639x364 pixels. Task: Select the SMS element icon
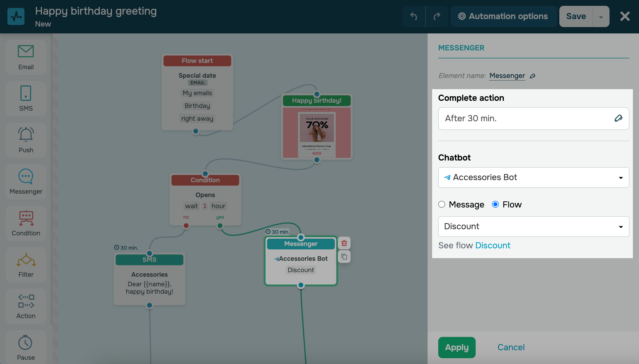coord(26,93)
